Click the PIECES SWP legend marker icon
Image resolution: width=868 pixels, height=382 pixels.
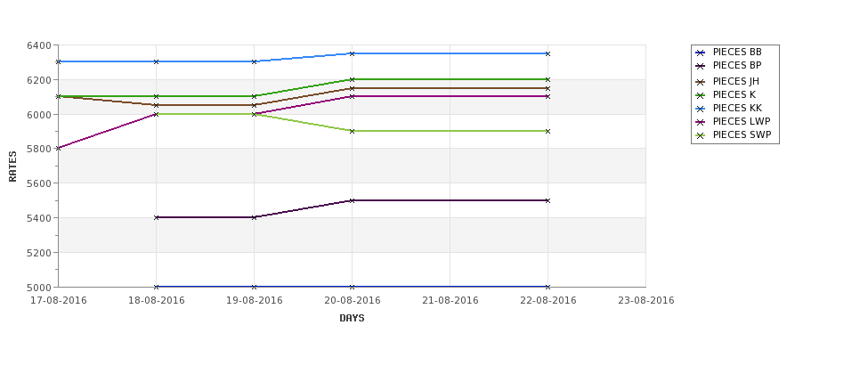click(x=701, y=135)
